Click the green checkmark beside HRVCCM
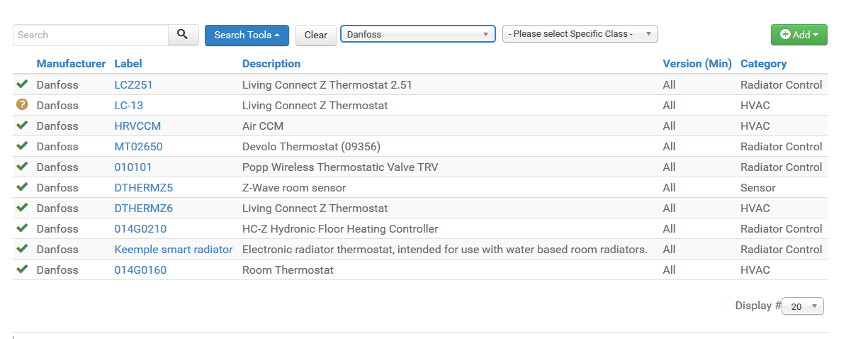The image size is (868, 339). (x=22, y=126)
